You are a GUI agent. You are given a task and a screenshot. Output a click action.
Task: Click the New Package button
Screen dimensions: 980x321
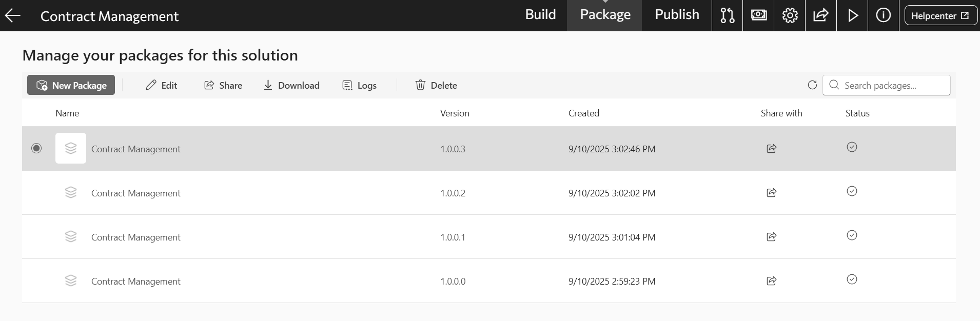point(71,85)
